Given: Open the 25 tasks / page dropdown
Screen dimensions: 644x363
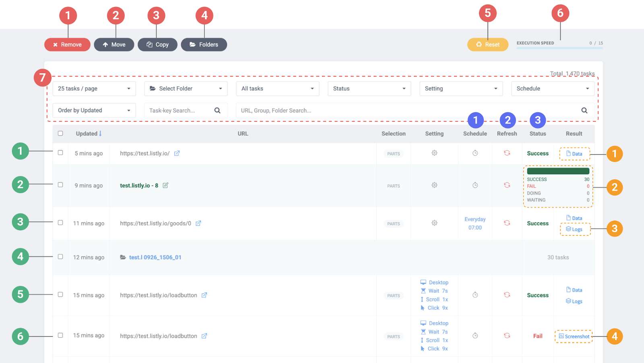Looking at the screenshot, I should 94,89.
